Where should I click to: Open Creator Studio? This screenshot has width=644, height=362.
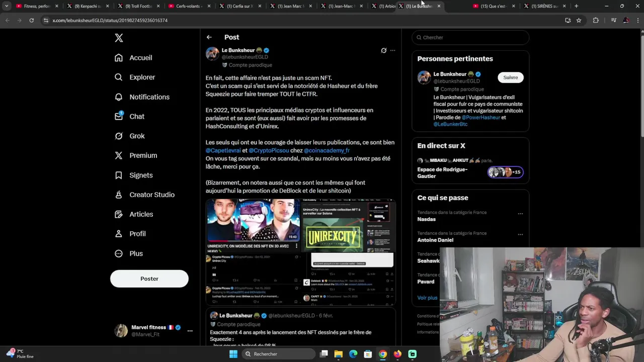144,195
